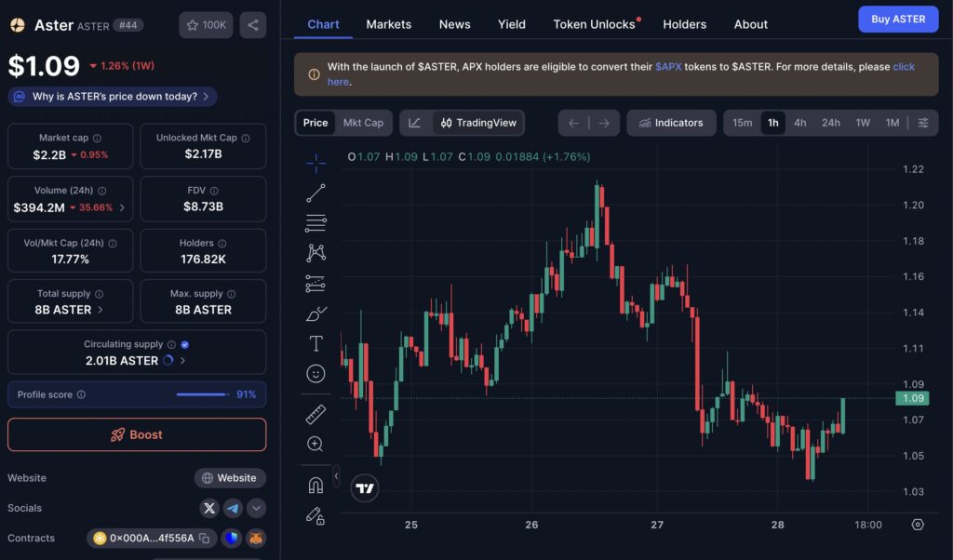Open the Holders tab

684,24
